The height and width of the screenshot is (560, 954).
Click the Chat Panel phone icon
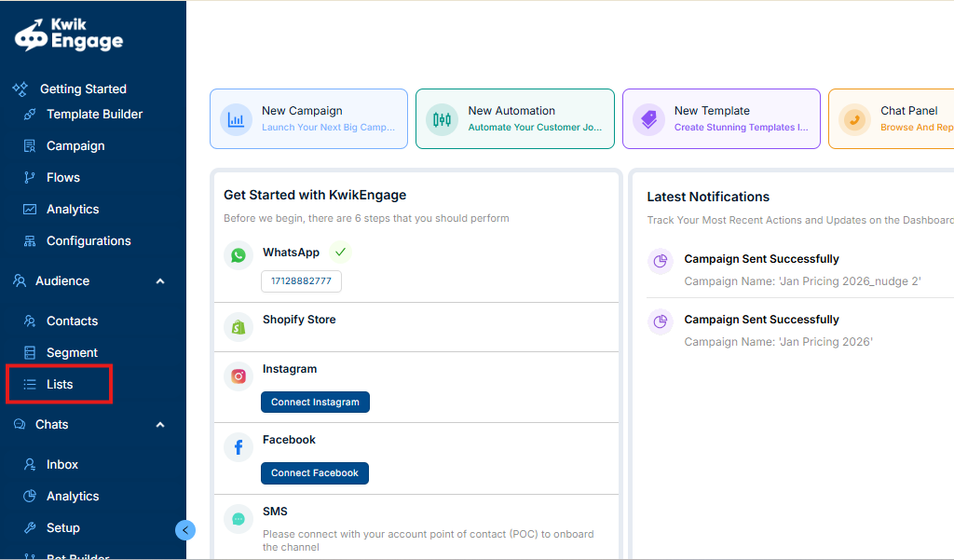(854, 119)
